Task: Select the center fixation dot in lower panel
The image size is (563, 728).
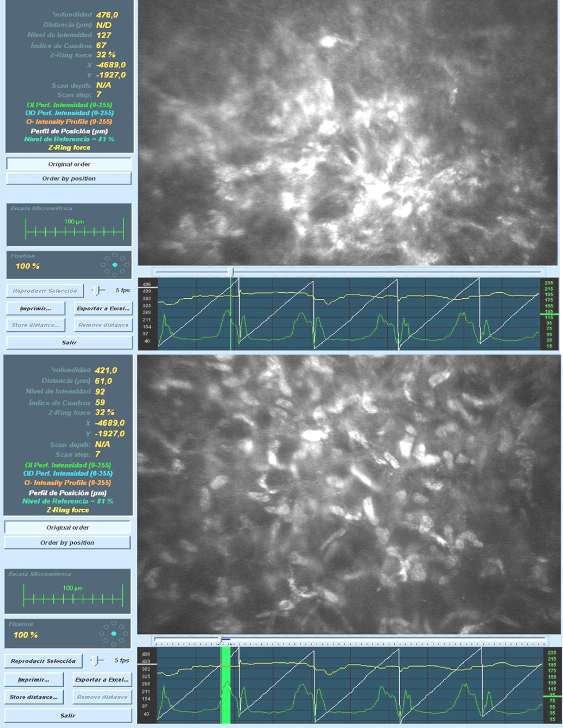Action: pos(114,633)
